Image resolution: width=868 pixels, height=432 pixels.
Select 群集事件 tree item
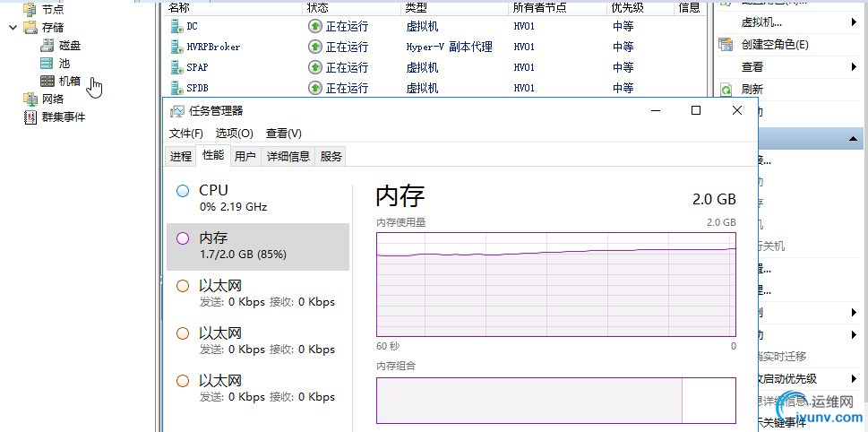pyautogui.click(x=64, y=117)
